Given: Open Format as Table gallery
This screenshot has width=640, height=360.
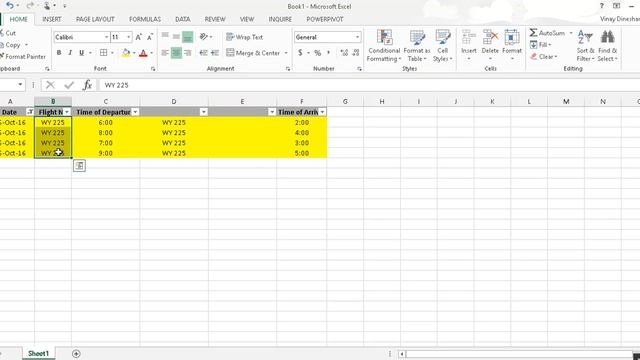Looking at the screenshot, I should 417,46.
